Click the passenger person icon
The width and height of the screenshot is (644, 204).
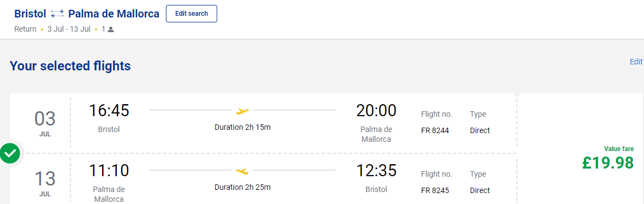coord(110,29)
